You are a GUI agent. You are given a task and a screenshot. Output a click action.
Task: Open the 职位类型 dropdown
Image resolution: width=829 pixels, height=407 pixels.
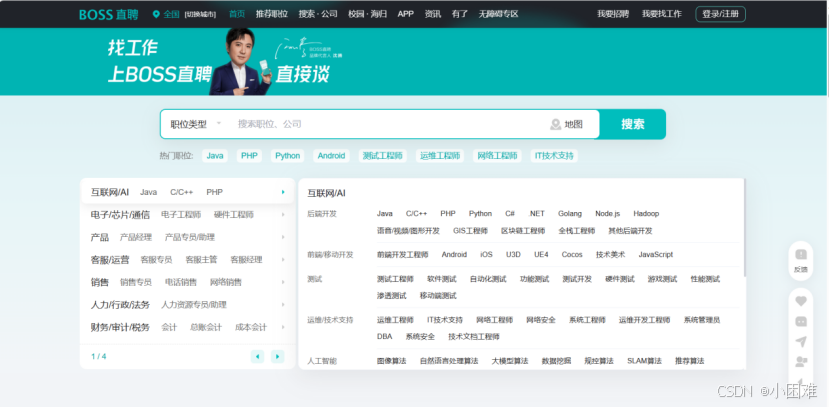[x=195, y=124]
